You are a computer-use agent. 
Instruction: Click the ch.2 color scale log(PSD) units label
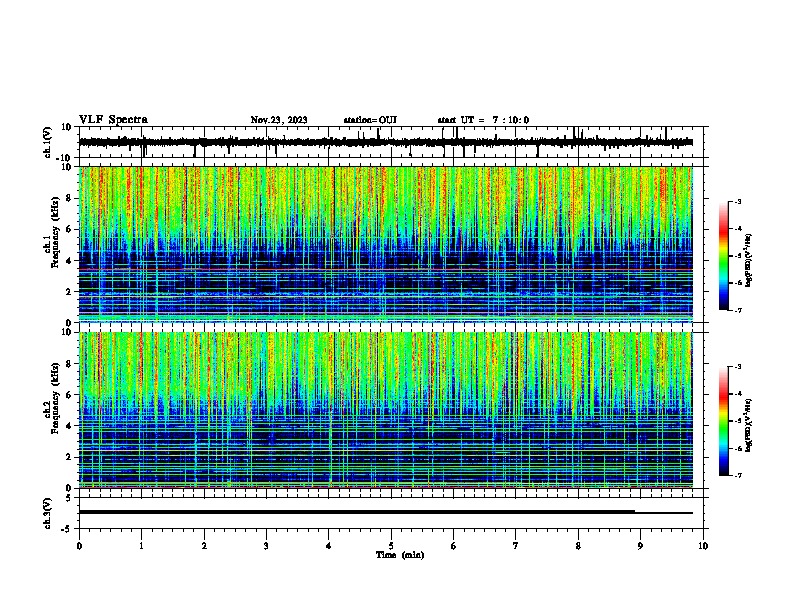(749, 425)
